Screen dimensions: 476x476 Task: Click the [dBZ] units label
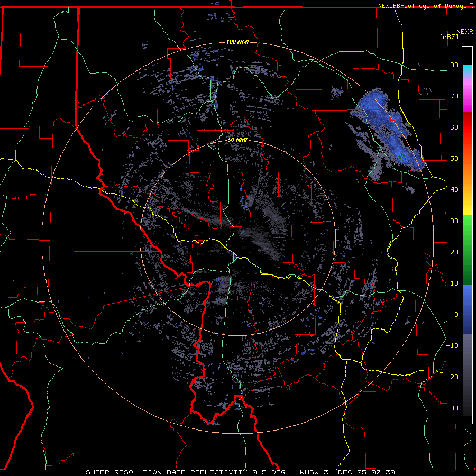tap(449, 36)
